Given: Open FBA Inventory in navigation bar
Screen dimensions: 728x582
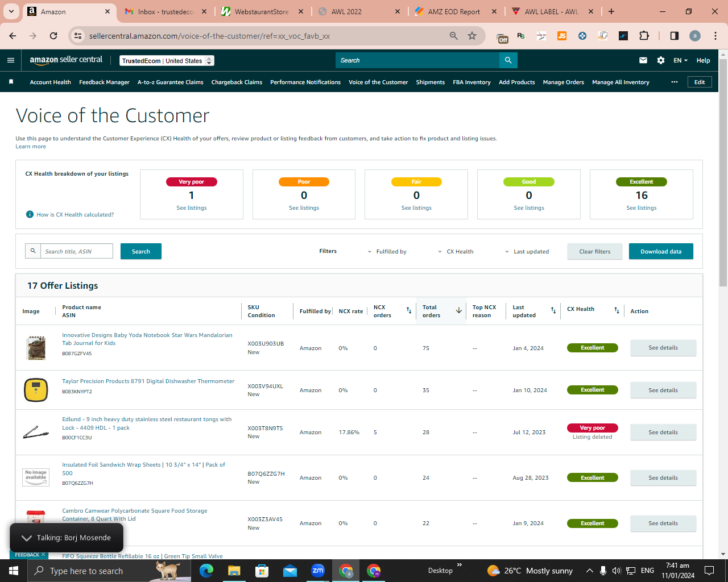Looking at the screenshot, I should tap(471, 82).
